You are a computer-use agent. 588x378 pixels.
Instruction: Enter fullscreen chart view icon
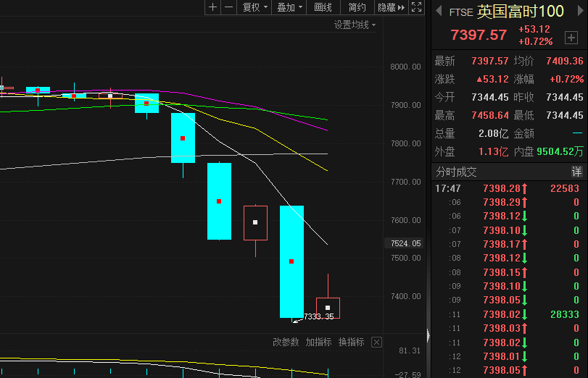point(416,7)
